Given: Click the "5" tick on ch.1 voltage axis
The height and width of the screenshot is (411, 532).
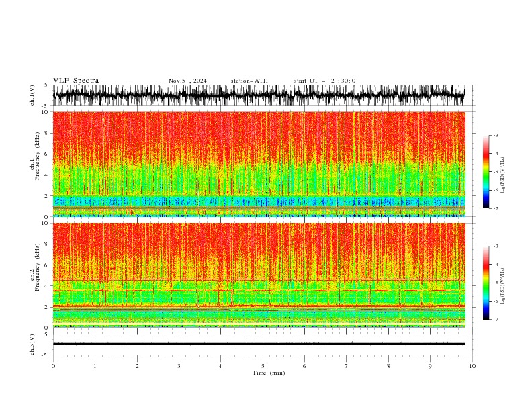Looking at the screenshot, I should pos(46,85).
